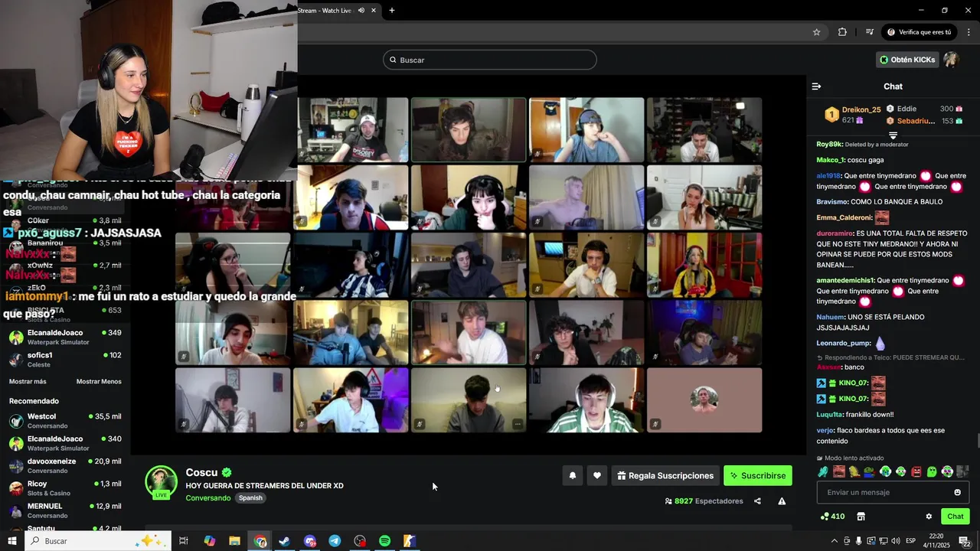The image size is (980, 551).
Task: Open Telegram from taskbar
Action: coord(335,541)
